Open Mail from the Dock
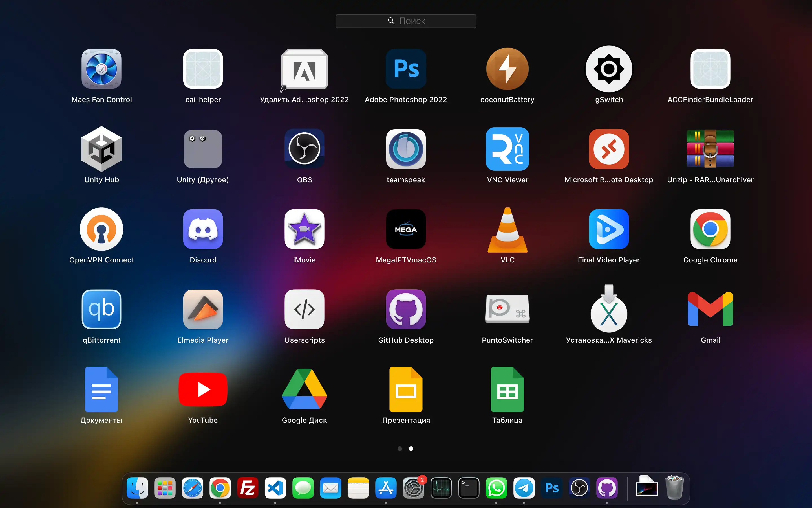 click(330, 488)
